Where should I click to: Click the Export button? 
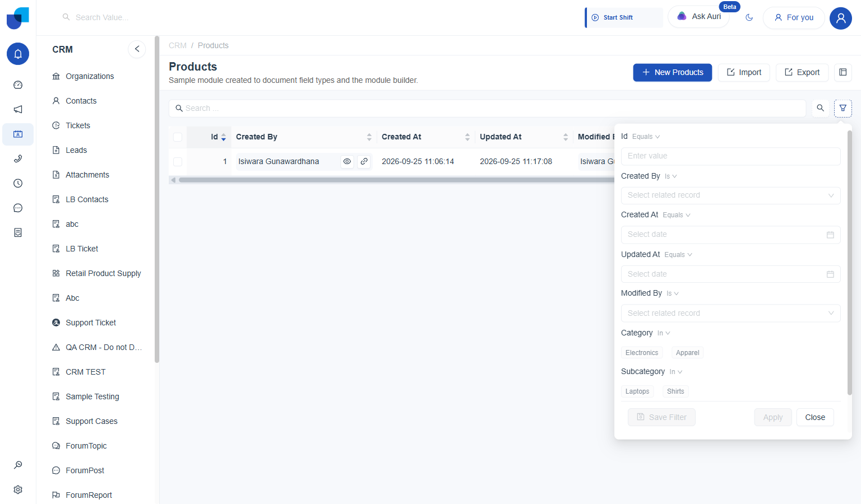pos(802,72)
